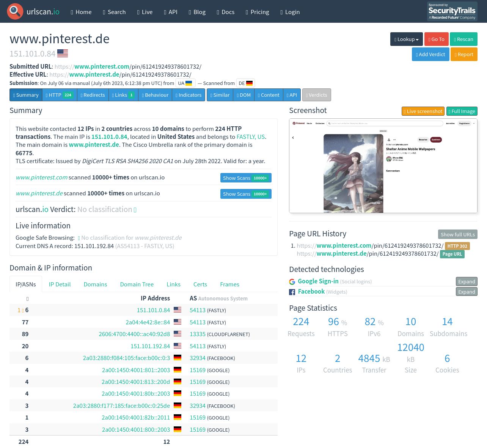Go to Home in top navigation
The image size is (487, 448).
click(81, 12)
